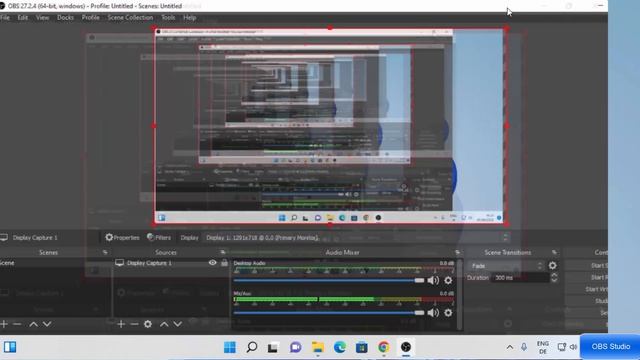Add a new scene with plus button
Screen dimensions: 640x360
[x=4, y=324]
